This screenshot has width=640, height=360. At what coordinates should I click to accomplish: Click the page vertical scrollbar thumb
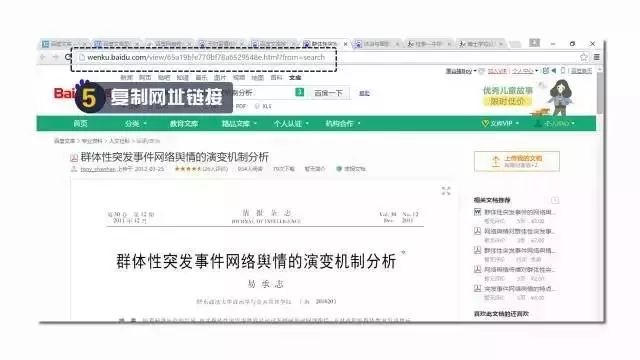(x=599, y=93)
